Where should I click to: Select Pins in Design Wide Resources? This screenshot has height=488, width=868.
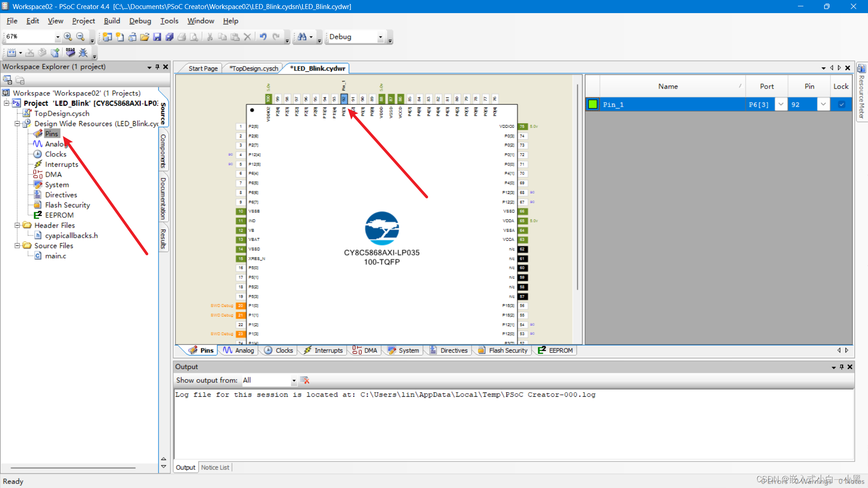(52, 134)
